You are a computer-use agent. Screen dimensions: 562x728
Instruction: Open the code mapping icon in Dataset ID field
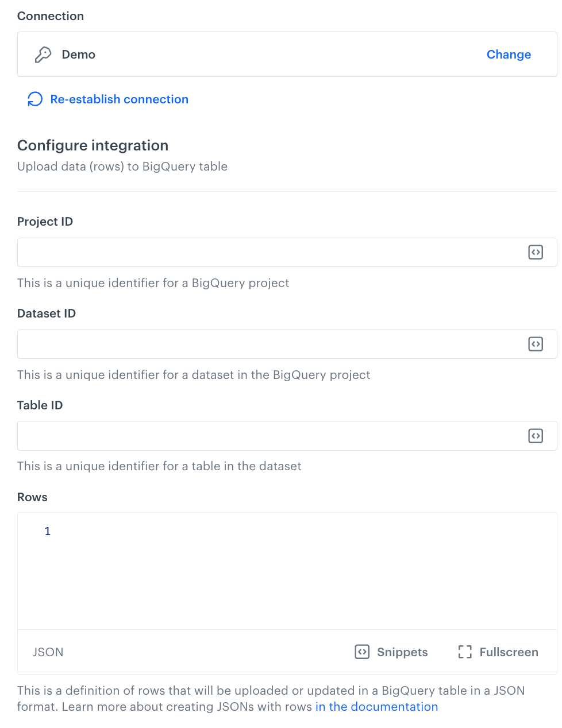[x=536, y=344]
